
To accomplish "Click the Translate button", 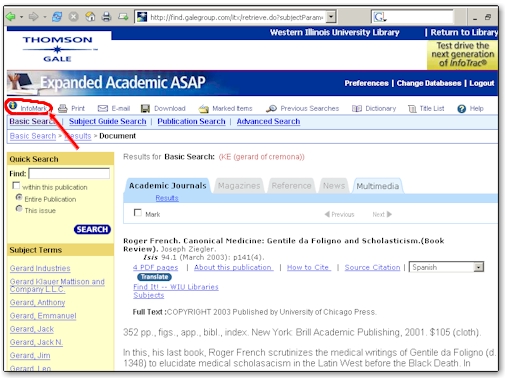I will [154, 277].
